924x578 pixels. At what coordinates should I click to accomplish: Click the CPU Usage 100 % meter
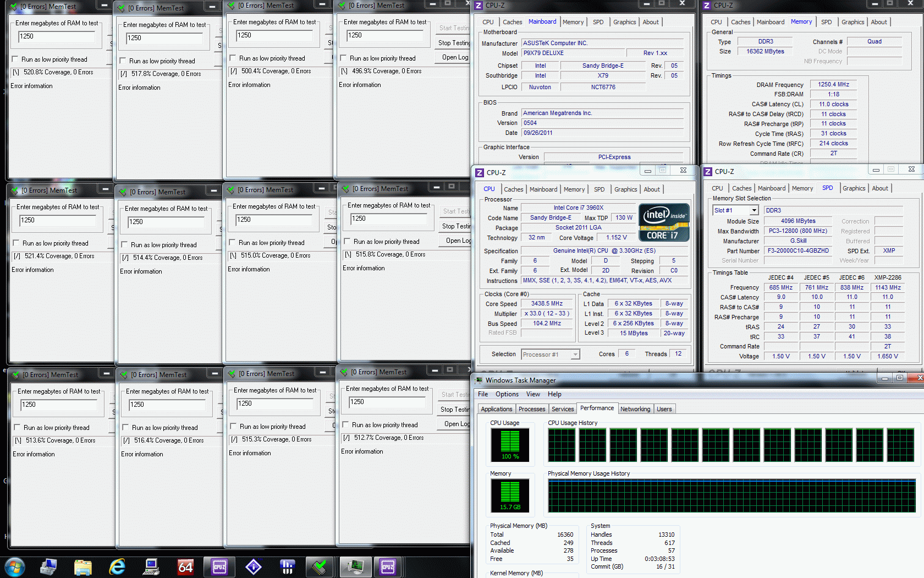point(510,445)
